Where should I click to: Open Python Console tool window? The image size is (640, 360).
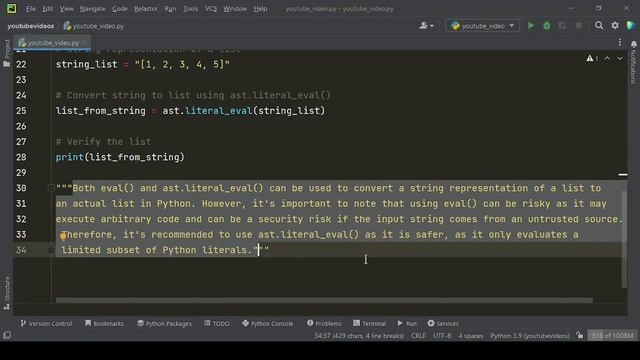[268, 323]
